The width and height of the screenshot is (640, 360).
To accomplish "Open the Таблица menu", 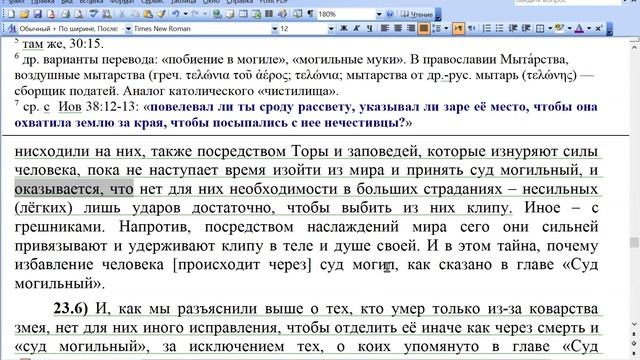I will (183, 2).
